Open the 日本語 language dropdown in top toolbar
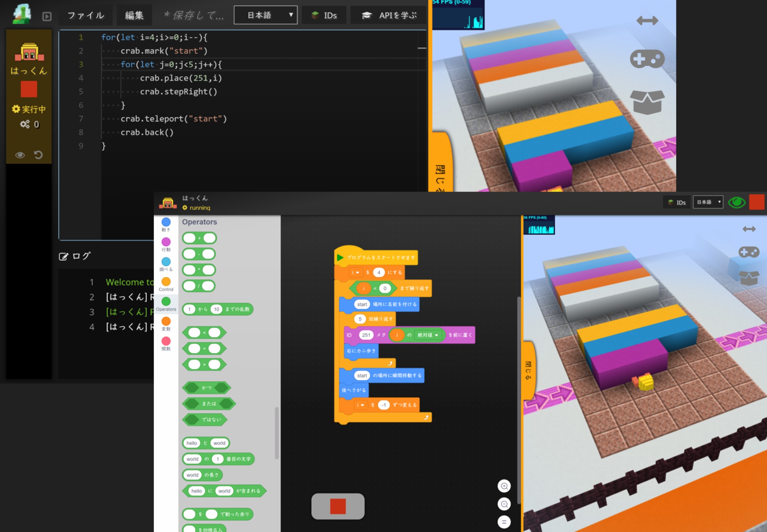The width and height of the screenshot is (767, 532). pyautogui.click(x=266, y=15)
